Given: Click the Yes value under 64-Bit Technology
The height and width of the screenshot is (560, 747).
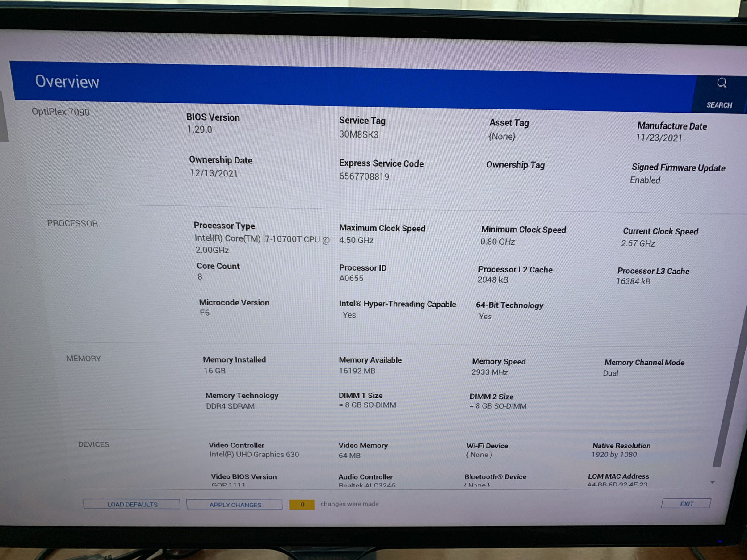Looking at the screenshot, I should [485, 316].
